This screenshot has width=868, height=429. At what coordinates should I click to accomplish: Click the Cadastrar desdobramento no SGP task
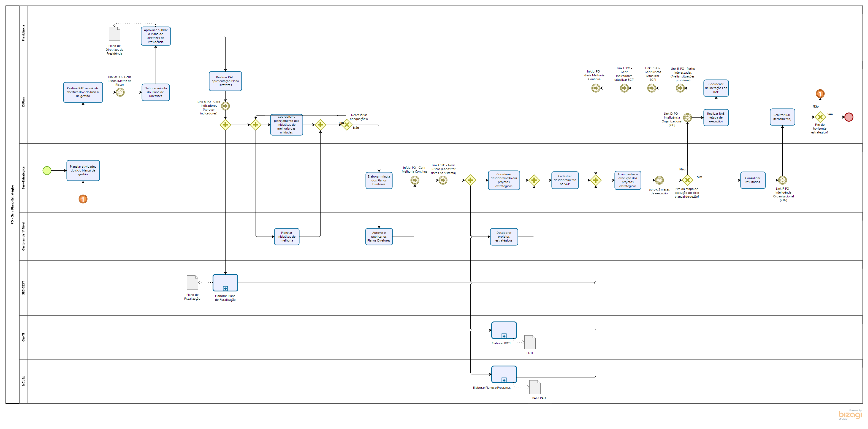point(565,180)
